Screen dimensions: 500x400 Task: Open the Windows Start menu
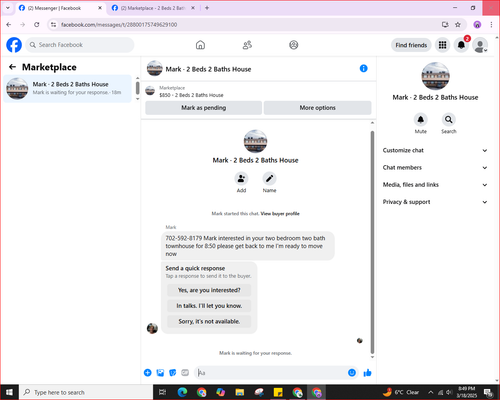pos(9,392)
